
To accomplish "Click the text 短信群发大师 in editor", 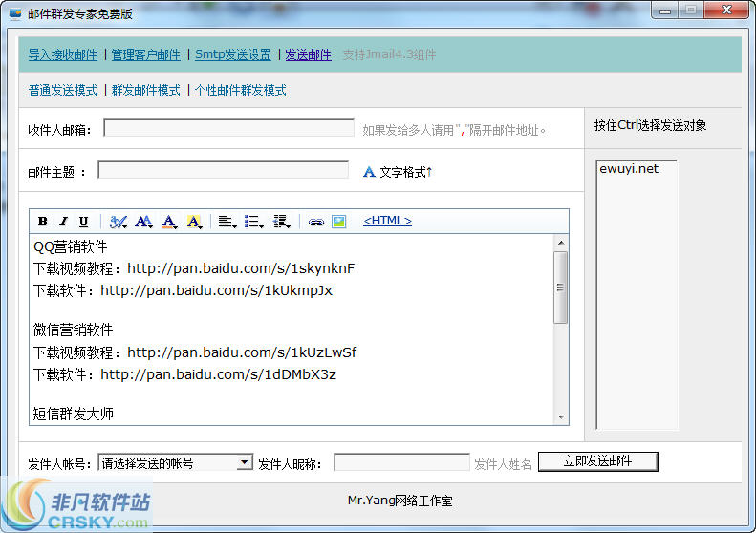I will pos(74,414).
